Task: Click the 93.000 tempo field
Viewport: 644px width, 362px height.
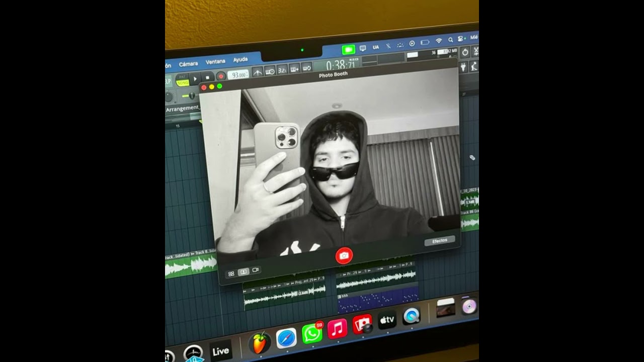Action: [238, 74]
